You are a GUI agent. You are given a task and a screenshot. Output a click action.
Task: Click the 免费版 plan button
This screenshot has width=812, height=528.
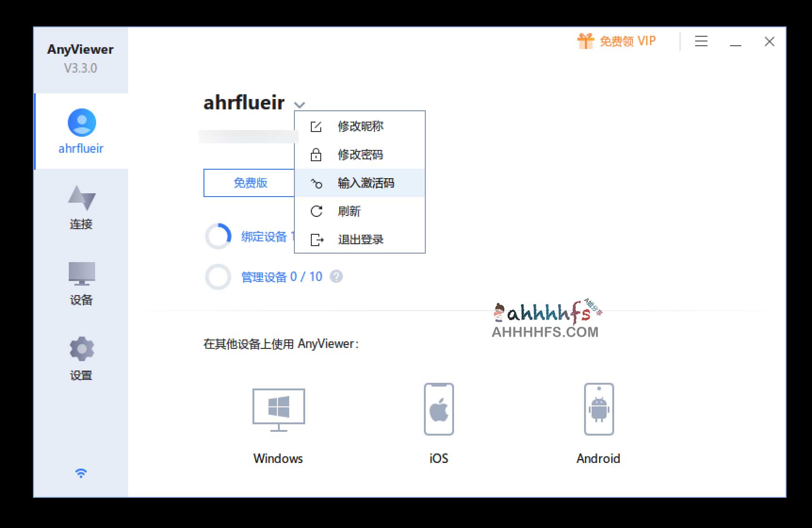250,183
